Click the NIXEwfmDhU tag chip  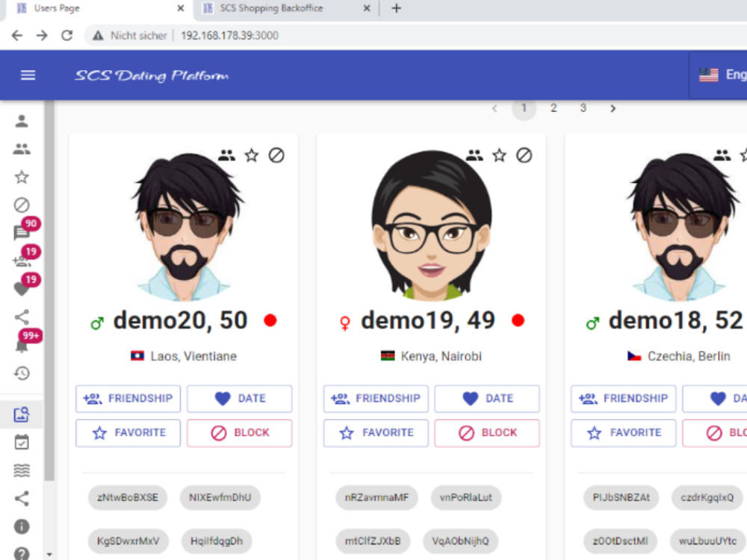point(220,497)
